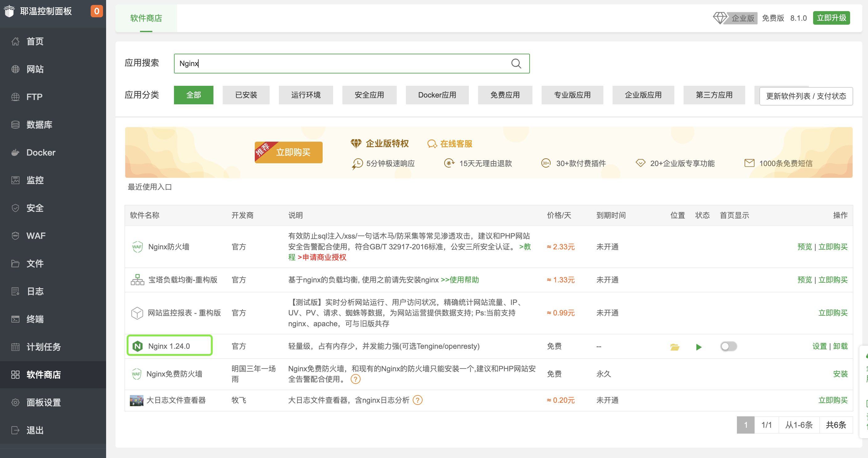Image resolution: width=868 pixels, height=458 pixels.
Task: Click the search magnifier icon
Action: click(x=516, y=63)
